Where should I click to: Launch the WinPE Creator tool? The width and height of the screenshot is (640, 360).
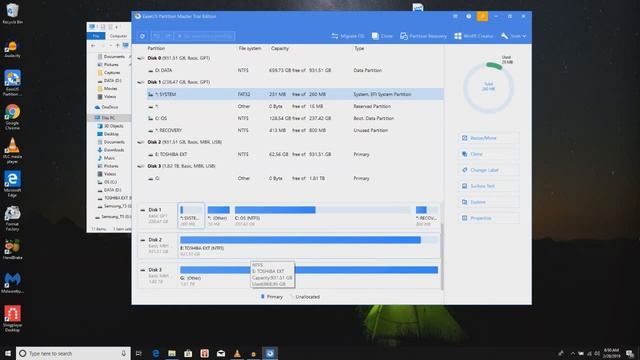point(474,36)
